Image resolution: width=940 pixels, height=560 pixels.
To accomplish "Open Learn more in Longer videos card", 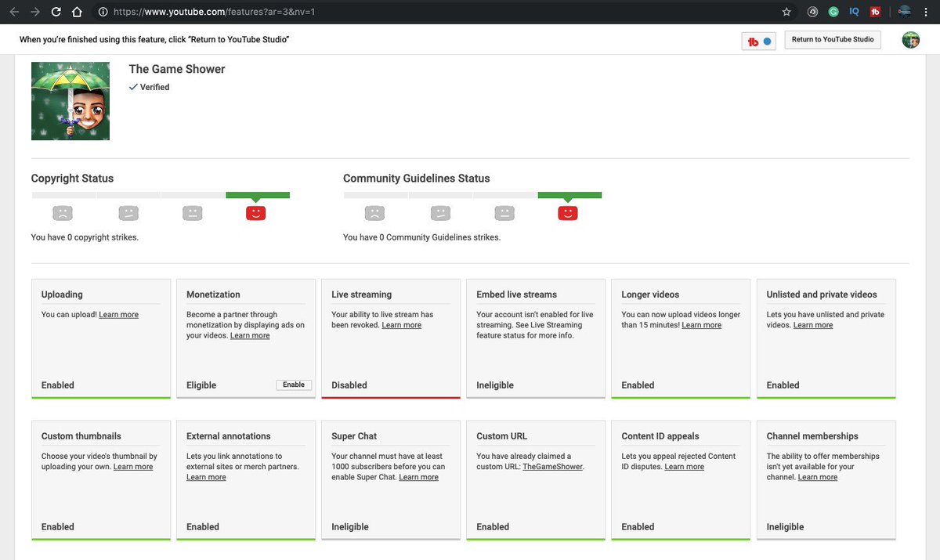I will point(702,325).
